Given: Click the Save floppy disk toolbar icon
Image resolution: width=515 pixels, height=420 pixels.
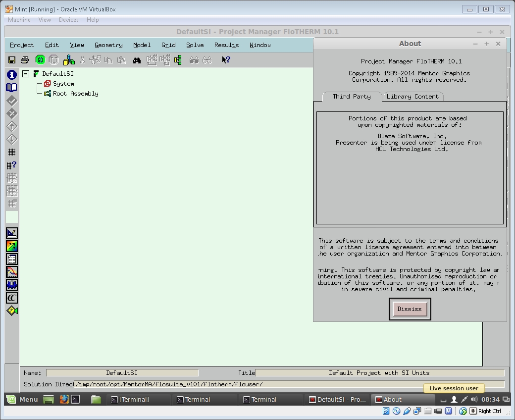Looking at the screenshot, I should [12, 60].
